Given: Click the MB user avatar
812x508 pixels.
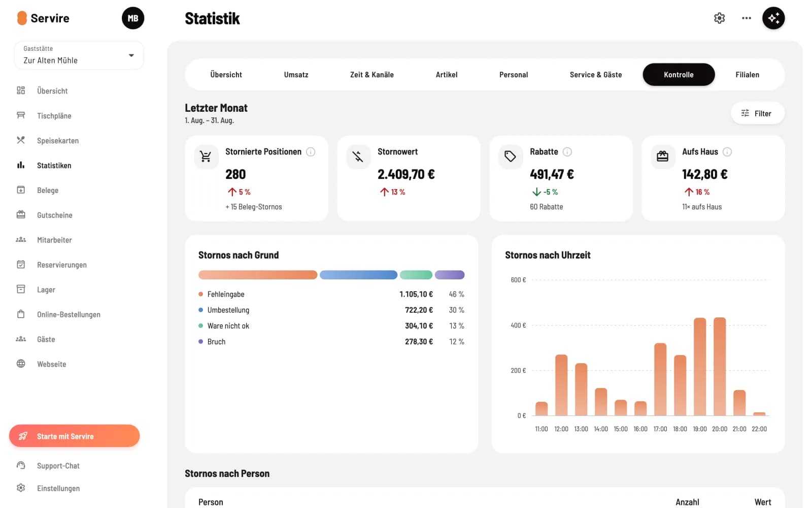Looking at the screenshot, I should pos(133,18).
